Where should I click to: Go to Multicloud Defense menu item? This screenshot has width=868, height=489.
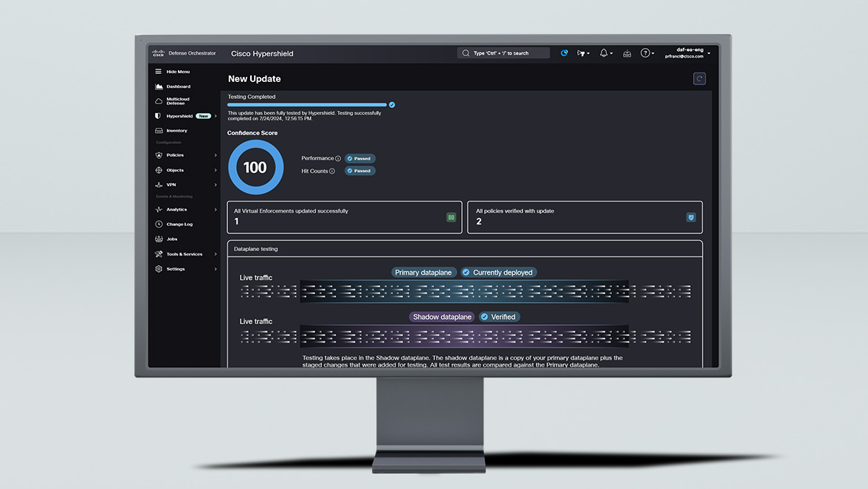tap(177, 101)
